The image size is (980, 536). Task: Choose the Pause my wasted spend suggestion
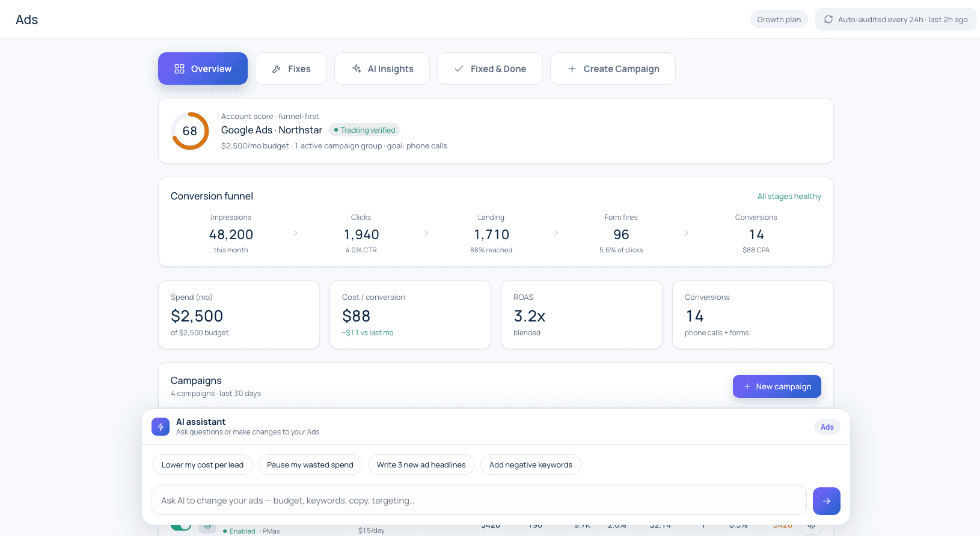coord(310,464)
